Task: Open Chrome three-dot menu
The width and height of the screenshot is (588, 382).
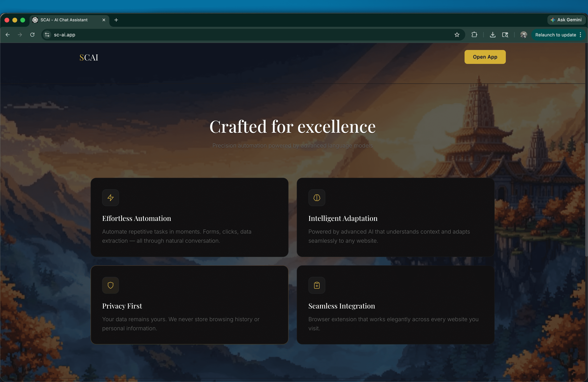Action: (x=581, y=35)
